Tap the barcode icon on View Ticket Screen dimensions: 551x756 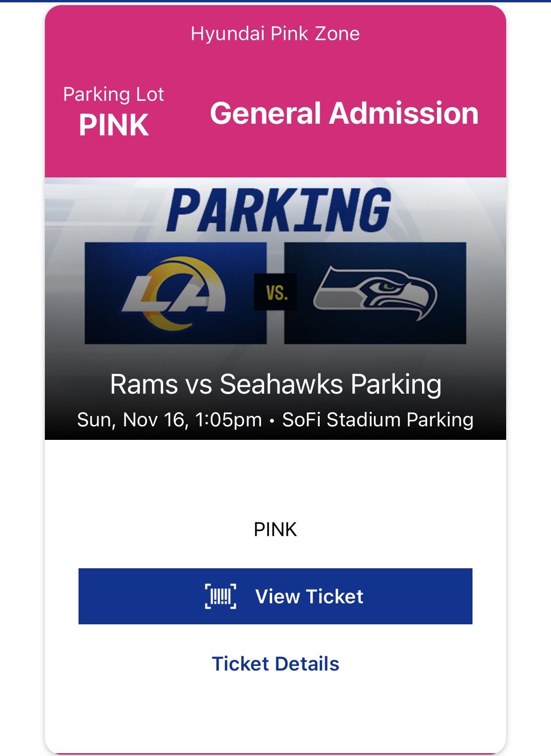click(x=221, y=596)
